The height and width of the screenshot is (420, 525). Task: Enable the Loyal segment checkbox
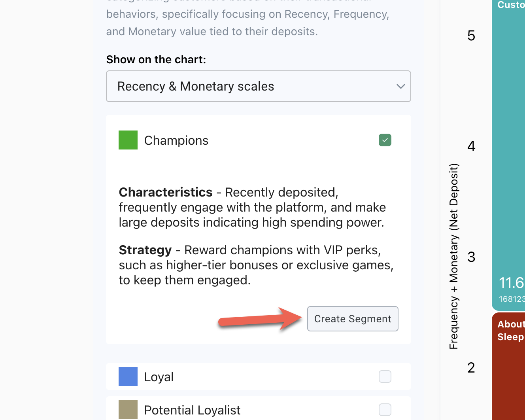pos(385,376)
